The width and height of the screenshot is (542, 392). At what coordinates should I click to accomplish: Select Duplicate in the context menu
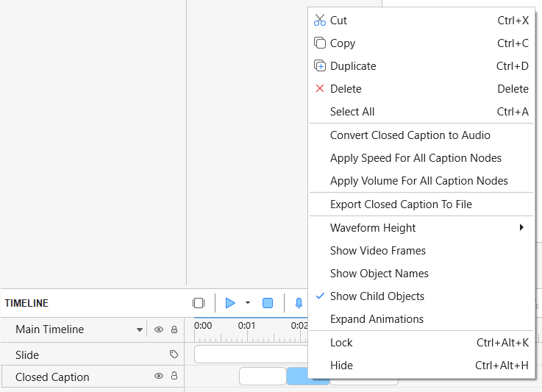(421, 66)
